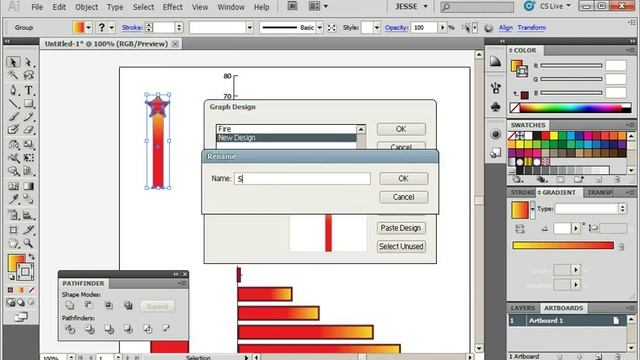Select the Pencil tool
Screen dimensions: 640x360
coord(28,117)
